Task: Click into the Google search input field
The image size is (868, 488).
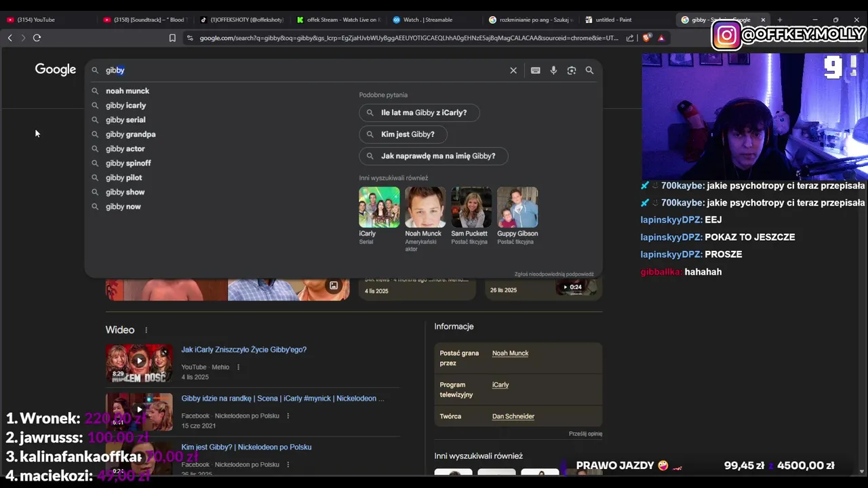Action: coord(305,70)
